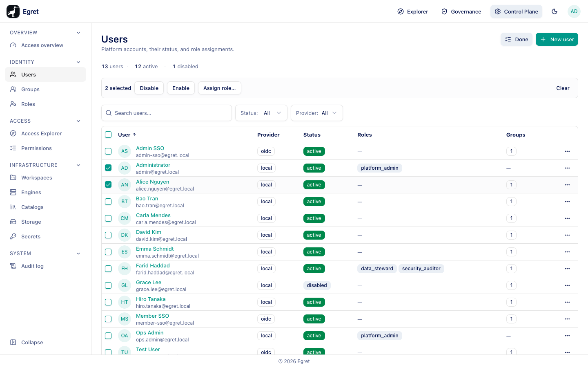The width and height of the screenshot is (588, 368).
Task: Clear the current selection
Action: click(563, 88)
